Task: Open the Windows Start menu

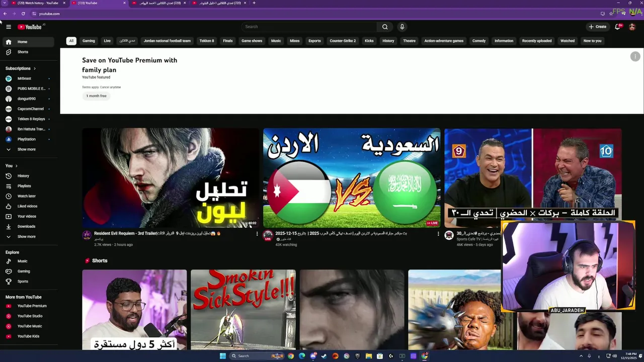Action: pos(223,356)
